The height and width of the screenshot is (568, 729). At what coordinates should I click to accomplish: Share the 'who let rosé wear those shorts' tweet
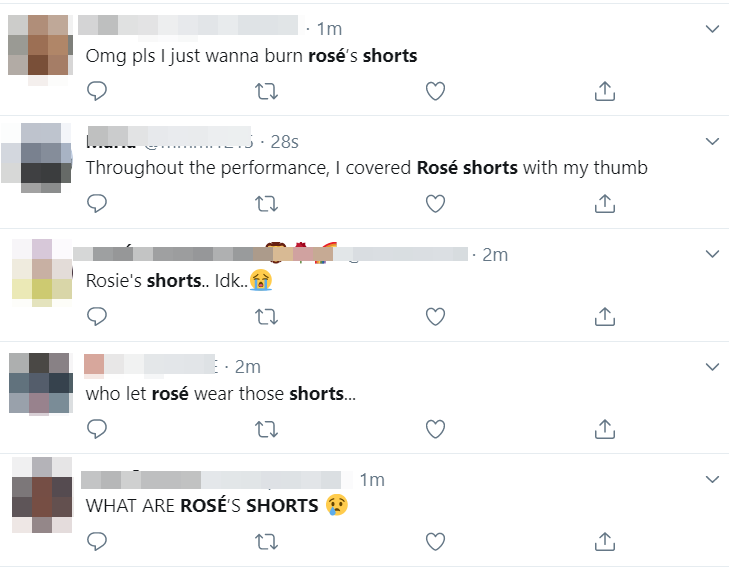(604, 429)
